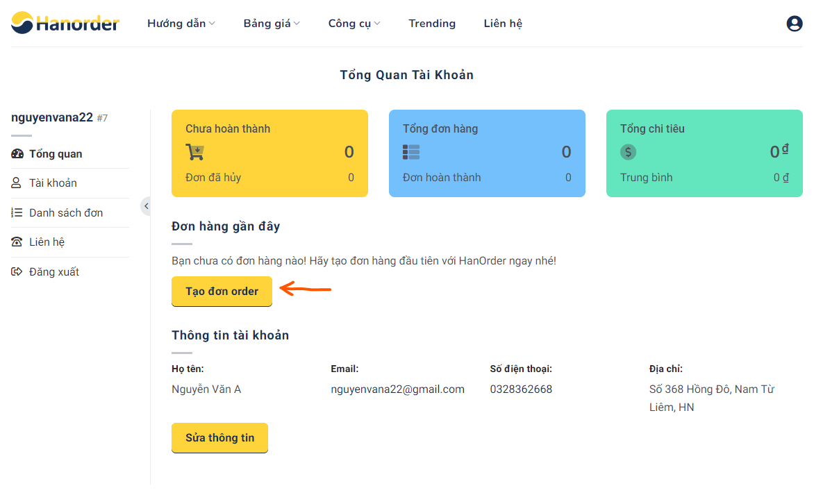
Task: Collapse the sidebar with the arrow handle
Action: click(146, 206)
